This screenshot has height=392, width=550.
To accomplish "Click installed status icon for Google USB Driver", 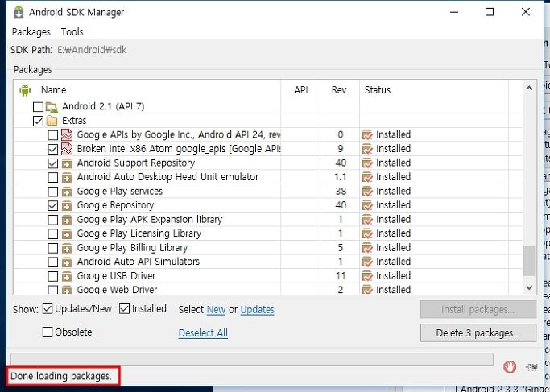I will pyautogui.click(x=367, y=276).
